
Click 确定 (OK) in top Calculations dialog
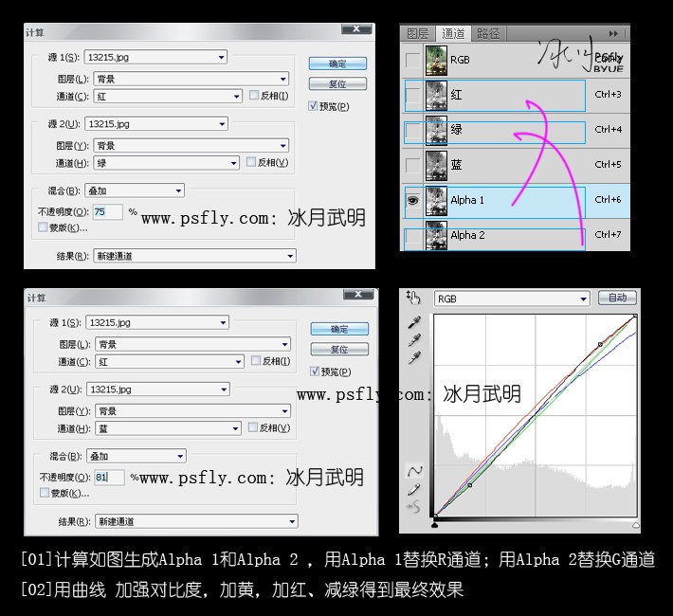click(x=337, y=63)
